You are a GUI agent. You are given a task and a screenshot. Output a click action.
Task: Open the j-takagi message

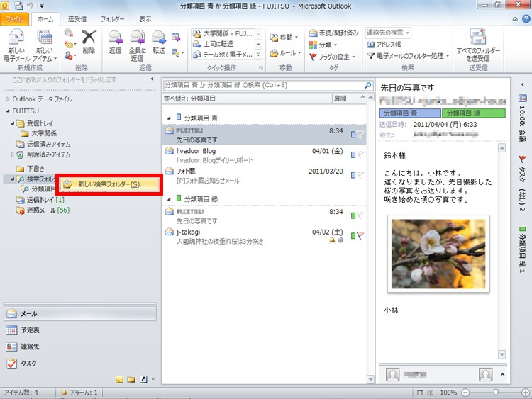(x=265, y=236)
